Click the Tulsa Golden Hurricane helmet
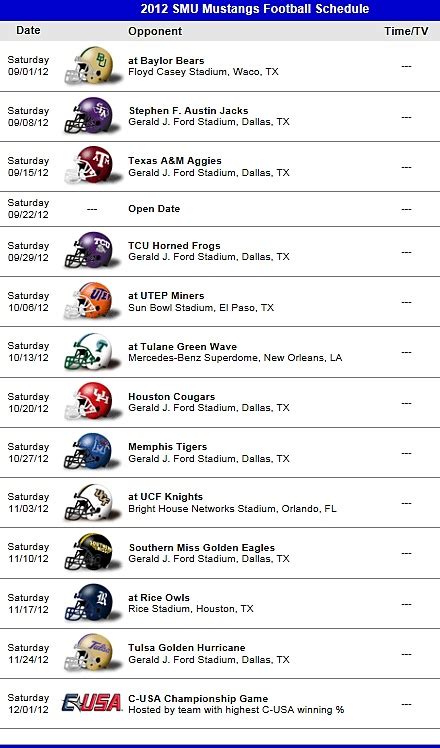Viewport: 440px width, 748px height. click(91, 653)
